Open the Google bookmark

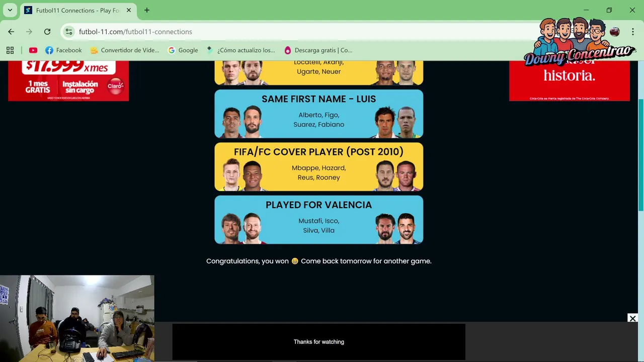(x=183, y=50)
